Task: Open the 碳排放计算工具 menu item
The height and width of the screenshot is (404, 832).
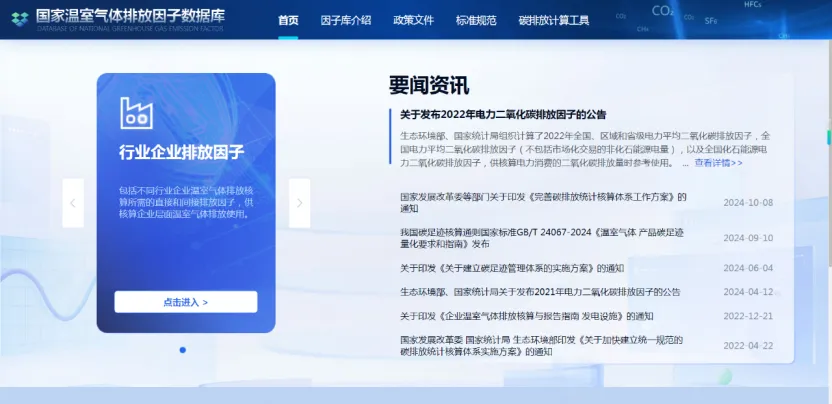Action: [x=553, y=20]
